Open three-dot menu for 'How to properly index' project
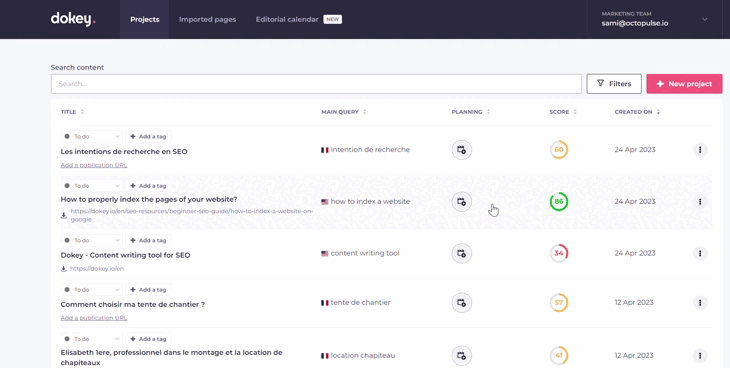The image size is (730, 368). (x=700, y=202)
